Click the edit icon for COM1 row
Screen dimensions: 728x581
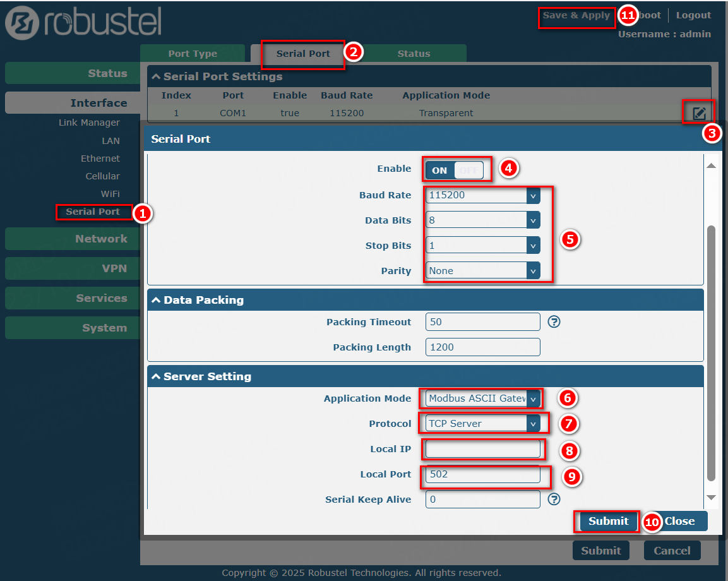699,114
